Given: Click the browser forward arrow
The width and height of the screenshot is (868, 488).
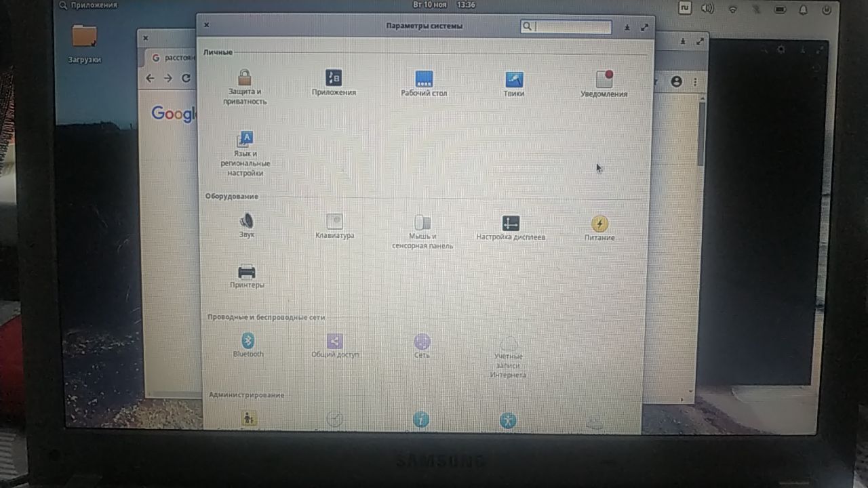Looking at the screenshot, I should (x=168, y=78).
